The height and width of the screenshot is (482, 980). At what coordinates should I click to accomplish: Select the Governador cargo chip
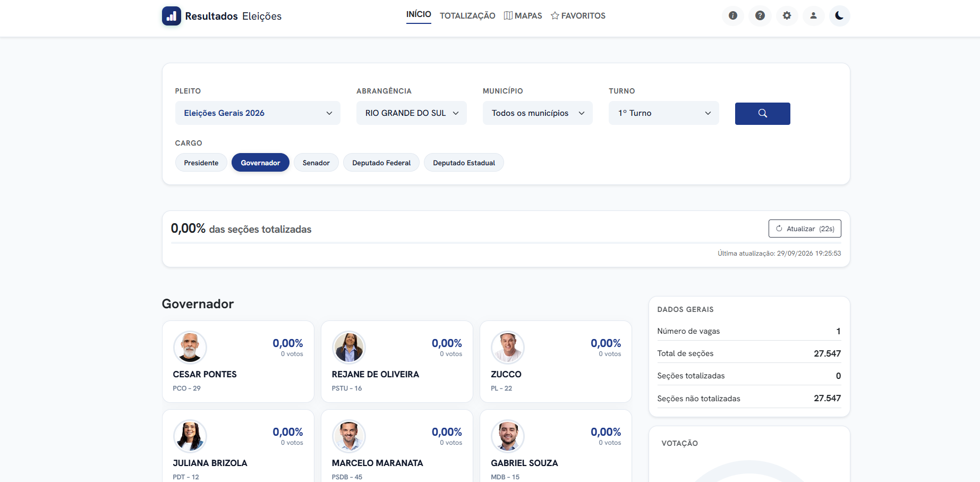point(260,163)
